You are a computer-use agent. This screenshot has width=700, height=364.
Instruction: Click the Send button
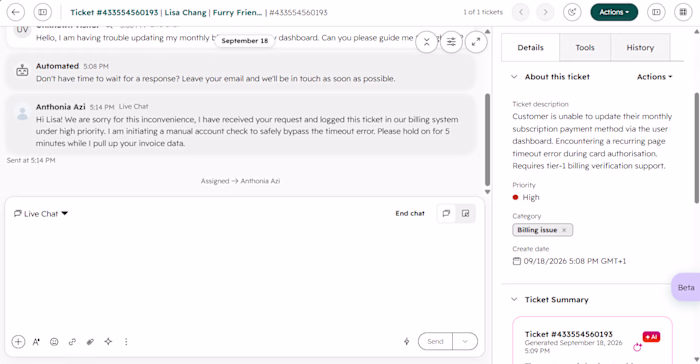coord(435,342)
